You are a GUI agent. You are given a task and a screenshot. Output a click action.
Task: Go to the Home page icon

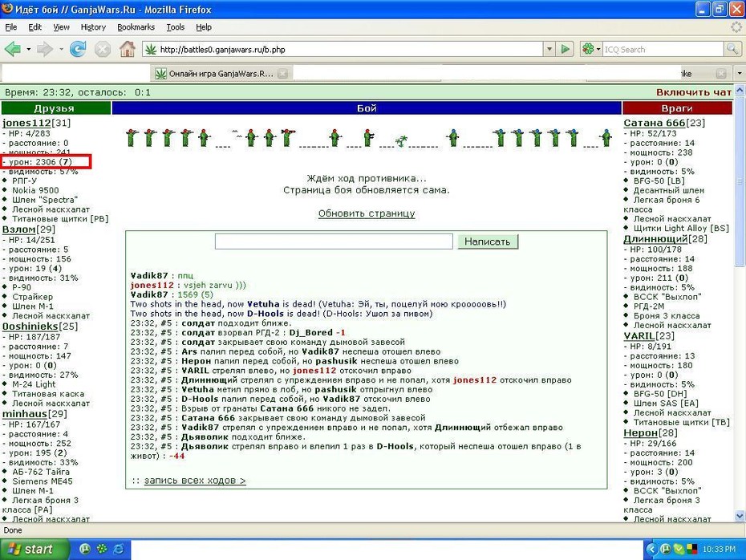click(x=127, y=49)
